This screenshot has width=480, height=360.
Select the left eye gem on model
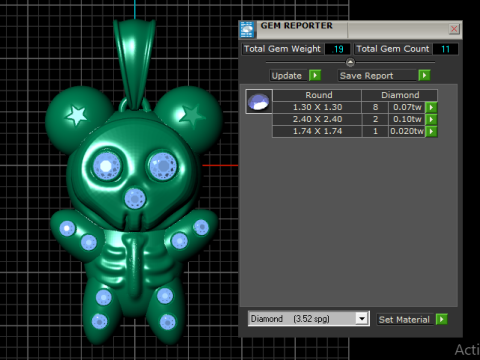(106, 166)
